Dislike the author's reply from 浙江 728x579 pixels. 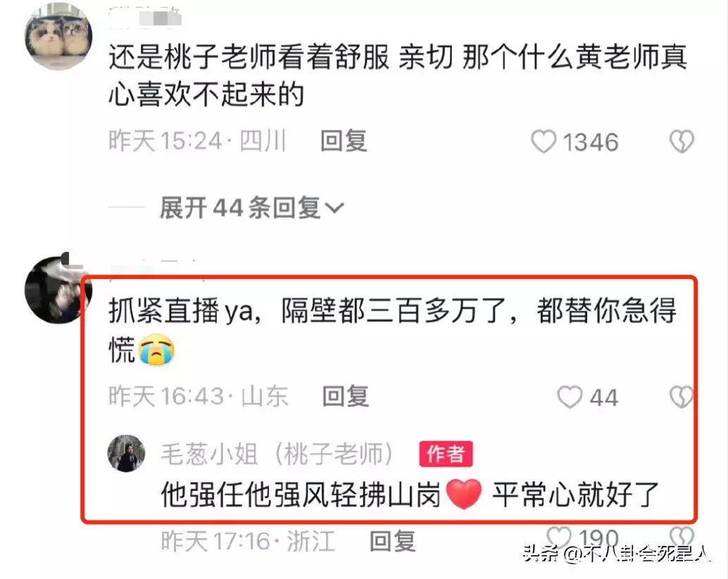coord(682,537)
